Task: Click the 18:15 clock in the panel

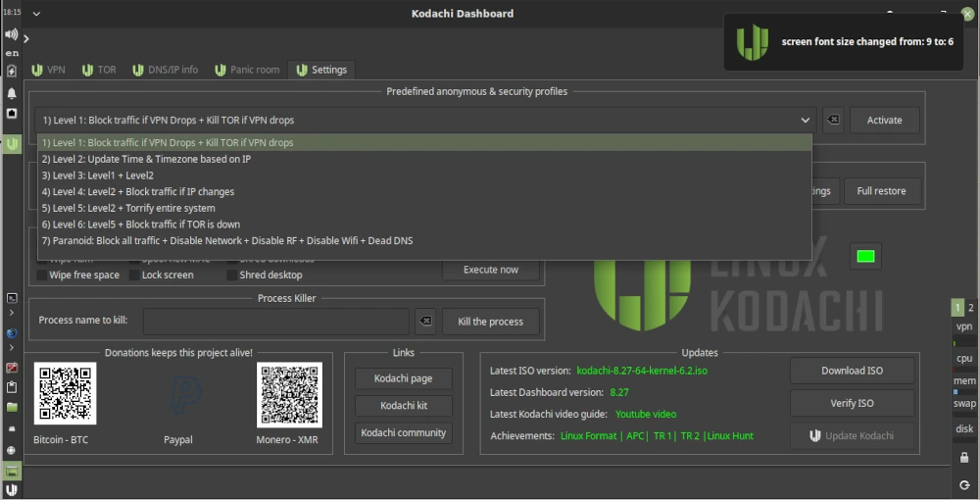Action: tap(12, 12)
